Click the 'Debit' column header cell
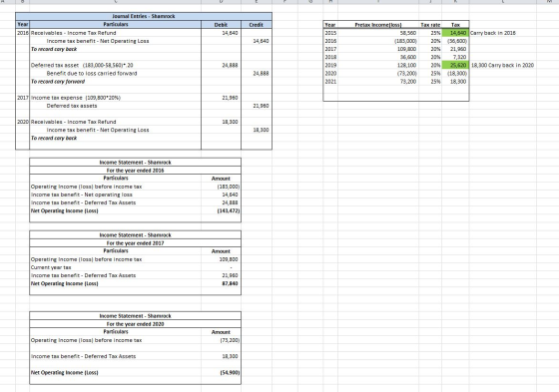 [221, 25]
